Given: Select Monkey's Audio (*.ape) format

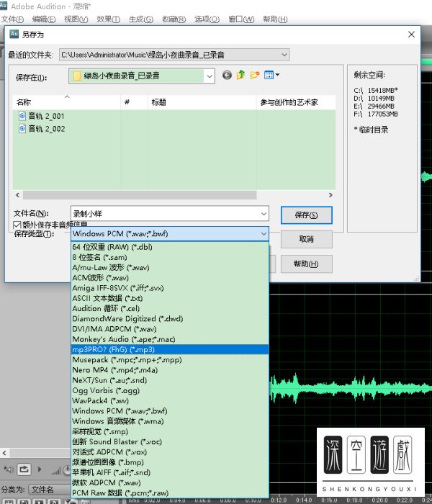Looking at the screenshot, I should [x=170, y=339].
